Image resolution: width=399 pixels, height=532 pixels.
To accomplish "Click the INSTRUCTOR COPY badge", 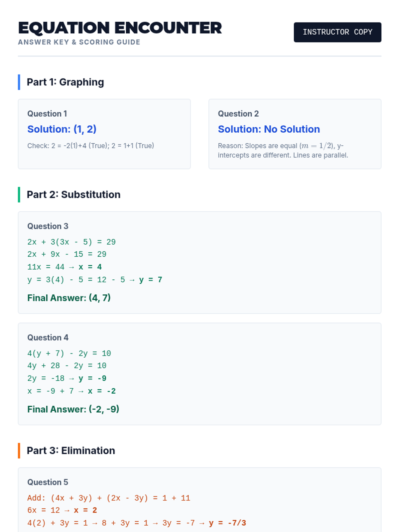I will [x=337, y=32].
